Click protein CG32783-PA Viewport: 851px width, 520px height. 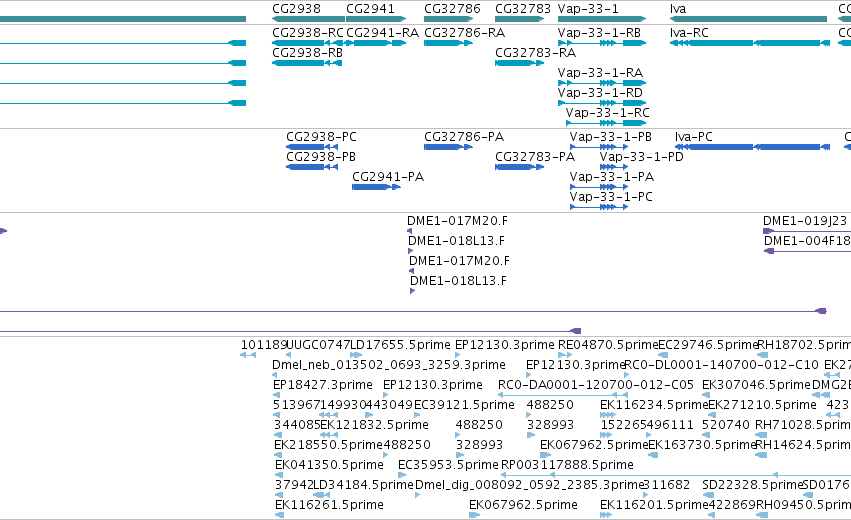coord(535,157)
